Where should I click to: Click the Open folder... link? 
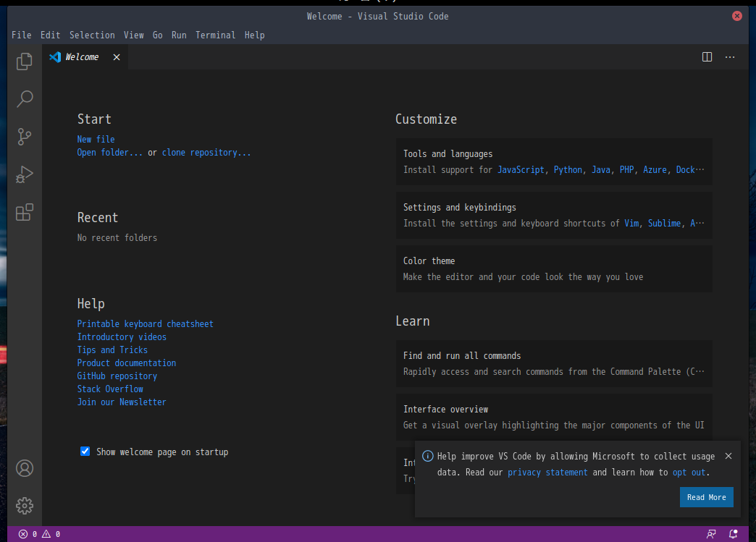click(110, 152)
